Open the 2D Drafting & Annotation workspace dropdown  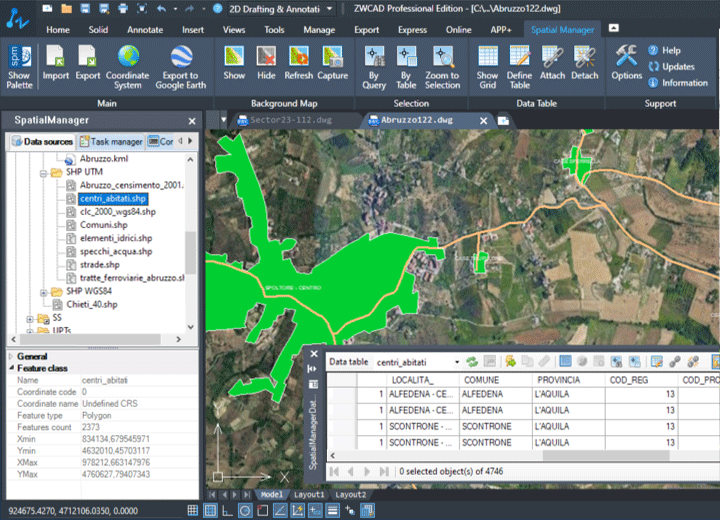[329, 9]
